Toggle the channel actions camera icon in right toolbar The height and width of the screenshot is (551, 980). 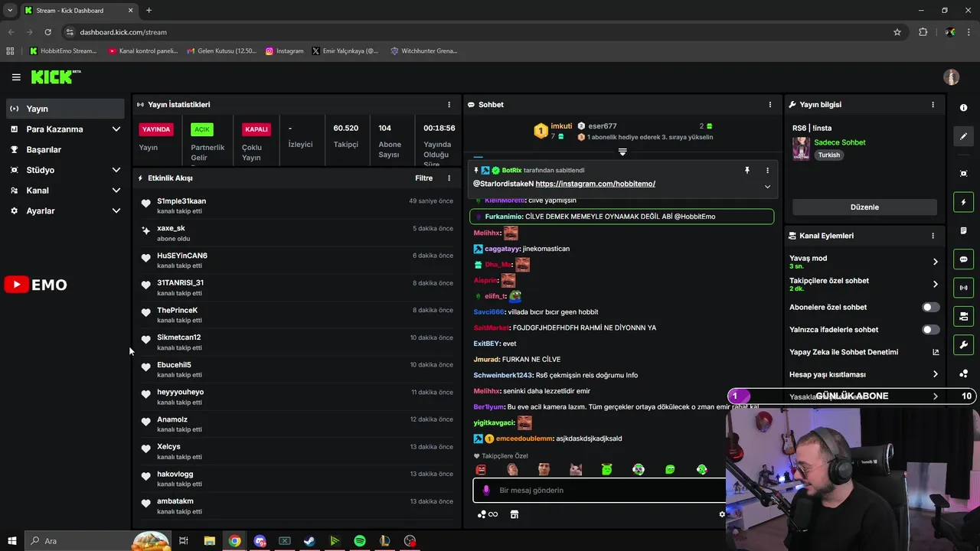[x=963, y=316]
